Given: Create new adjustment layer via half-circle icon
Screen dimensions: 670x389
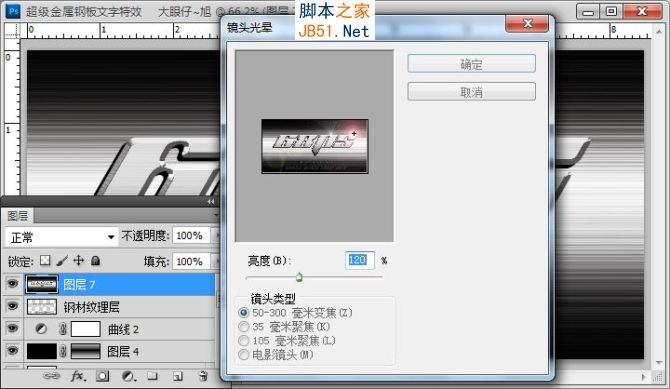Looking at the screenshot, I should coord(128,376).
